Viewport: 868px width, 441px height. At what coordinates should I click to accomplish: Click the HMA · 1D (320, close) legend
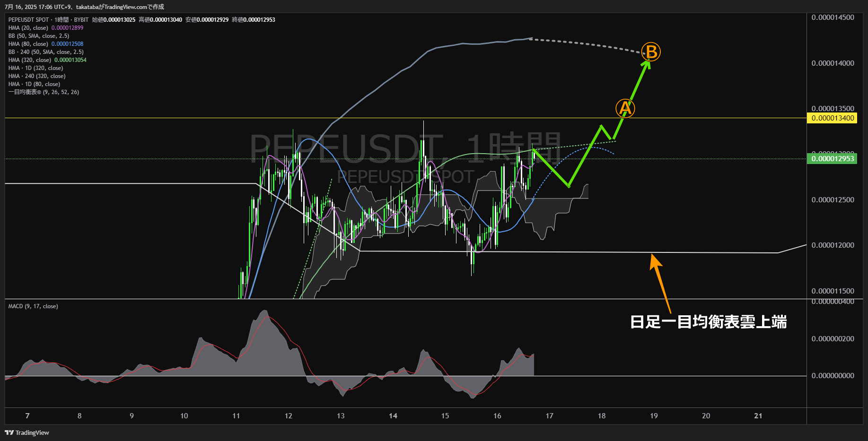pos(35,68)
